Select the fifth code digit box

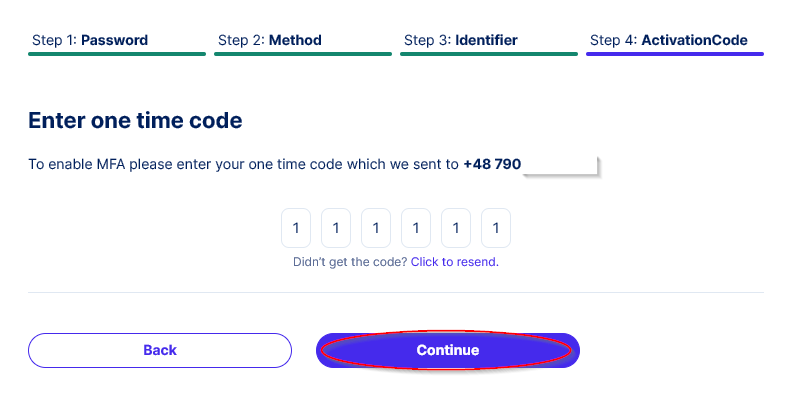[x=456, y=228]
